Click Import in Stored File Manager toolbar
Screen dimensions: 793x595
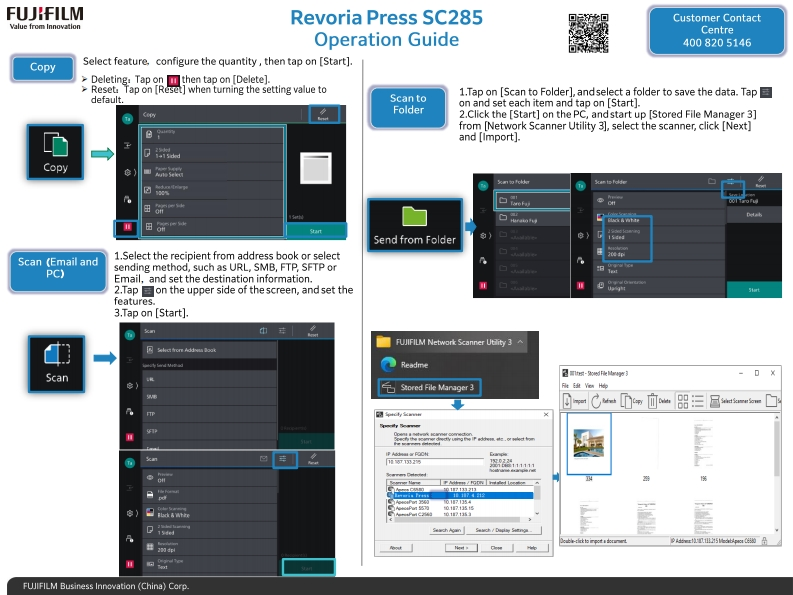click(575, 401)
